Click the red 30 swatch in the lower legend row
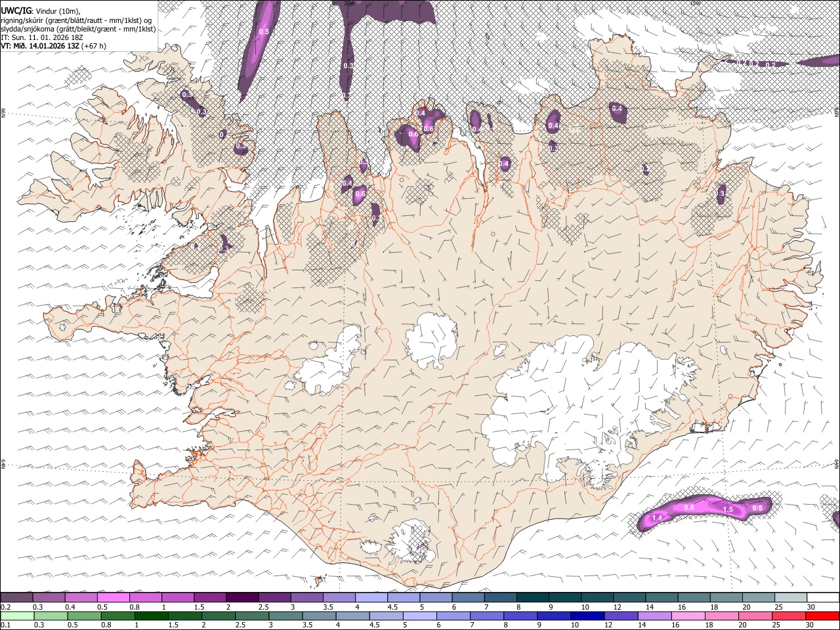840x630 pixels. point(822,616)
